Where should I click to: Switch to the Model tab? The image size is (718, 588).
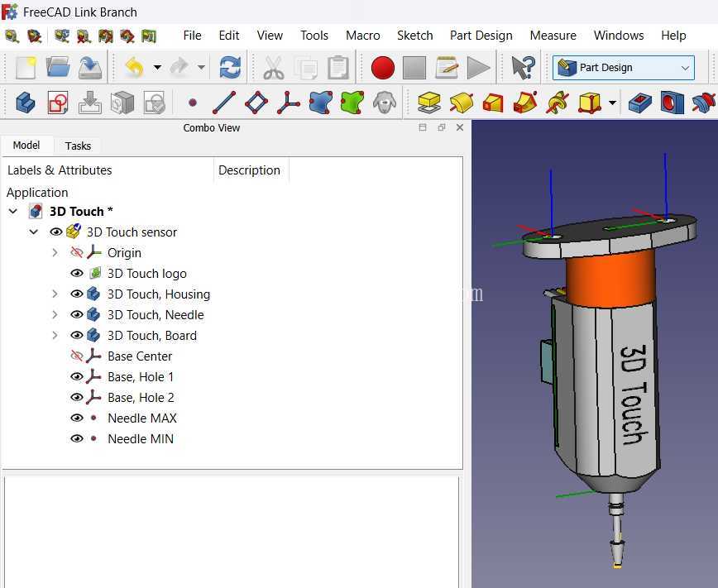[x=26, y=146]
